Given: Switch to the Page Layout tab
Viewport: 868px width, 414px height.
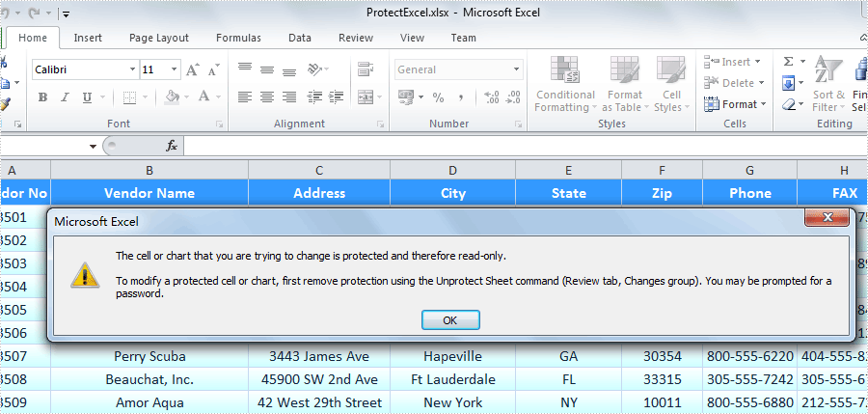Looking at the screenshot, I should (159, 39).
